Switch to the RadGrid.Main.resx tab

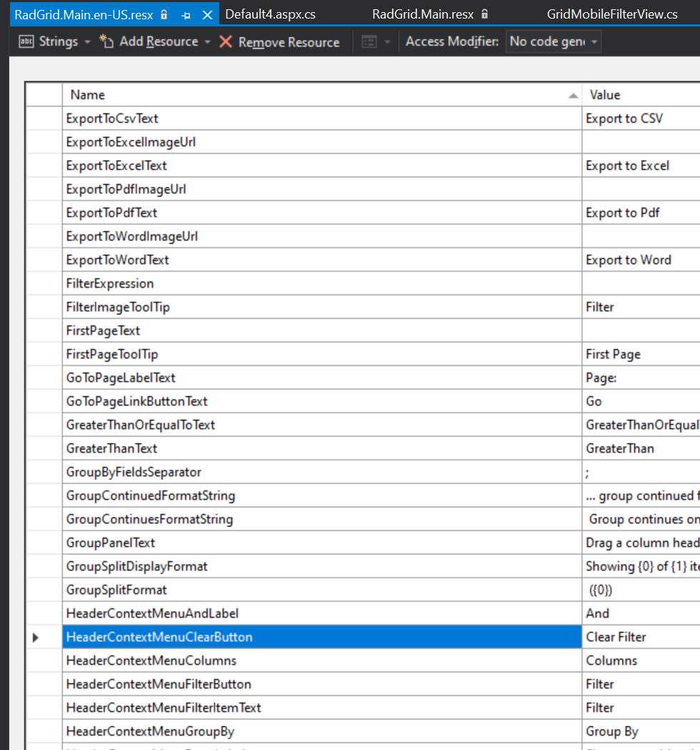pyautogui.click(x=423, y=14)
